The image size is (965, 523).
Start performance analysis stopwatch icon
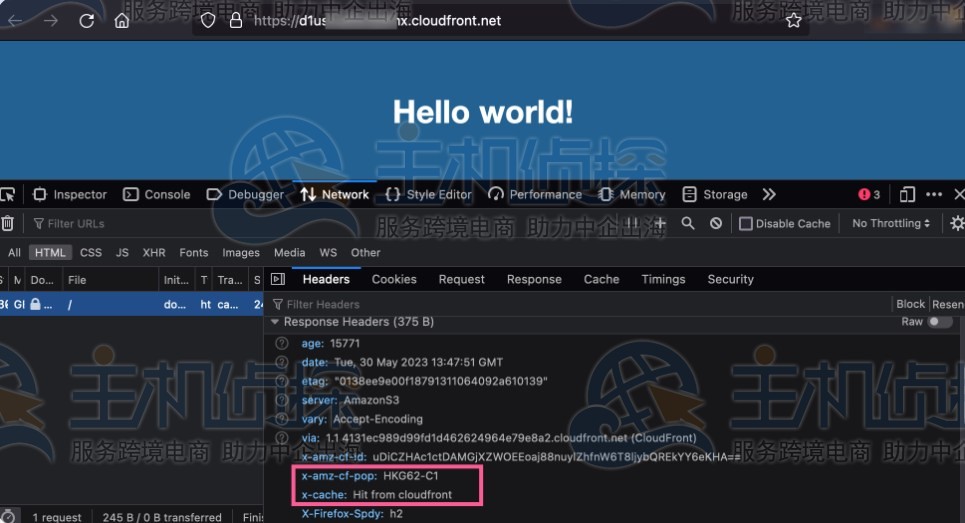point(8,516)
